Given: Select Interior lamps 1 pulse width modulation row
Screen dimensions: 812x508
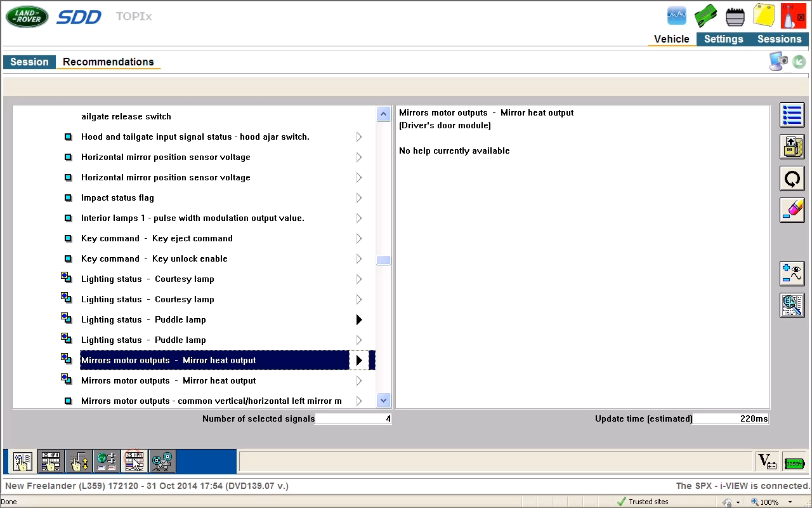Looking at the screenshot, I should 193,218.
